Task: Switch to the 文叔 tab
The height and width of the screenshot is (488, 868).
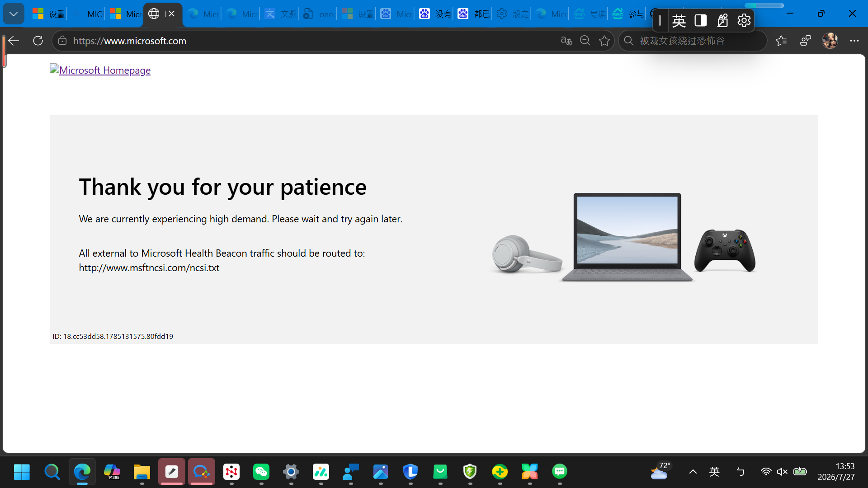Action: click(280, 14)
